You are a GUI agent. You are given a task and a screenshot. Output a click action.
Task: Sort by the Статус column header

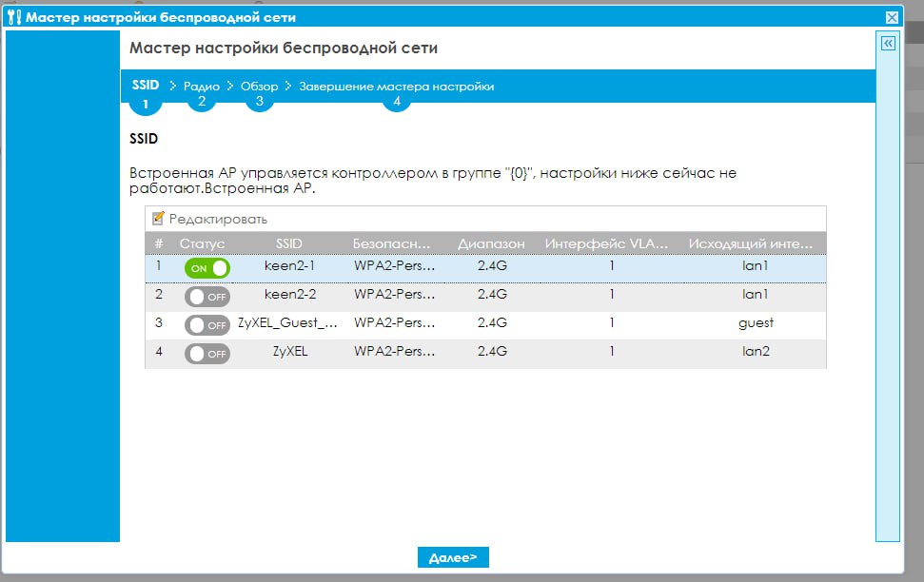202,243
